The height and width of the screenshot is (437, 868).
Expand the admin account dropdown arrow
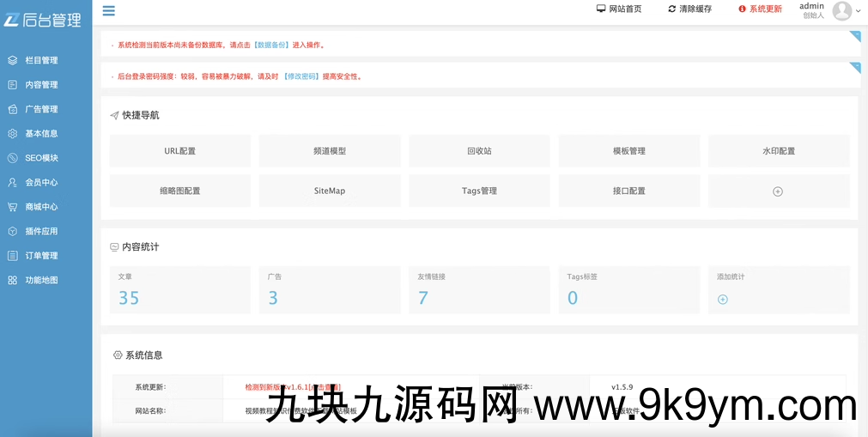(x=858, y=11)
